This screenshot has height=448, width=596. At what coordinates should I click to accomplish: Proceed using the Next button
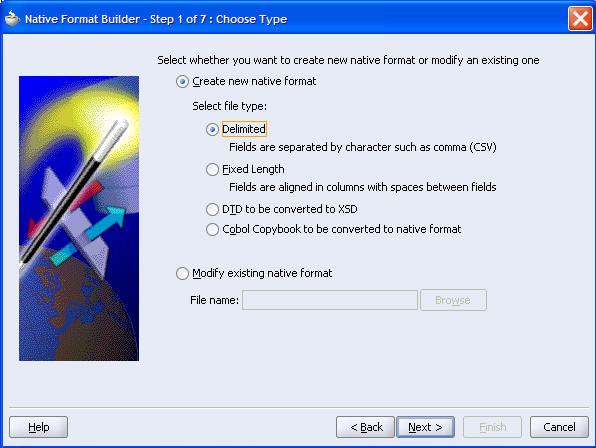425,427
